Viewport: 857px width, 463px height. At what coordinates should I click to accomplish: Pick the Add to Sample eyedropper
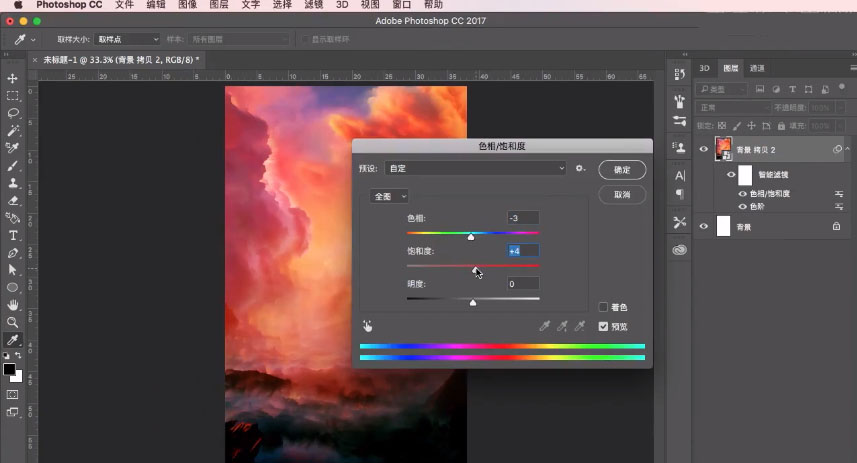tap(562, 326)
